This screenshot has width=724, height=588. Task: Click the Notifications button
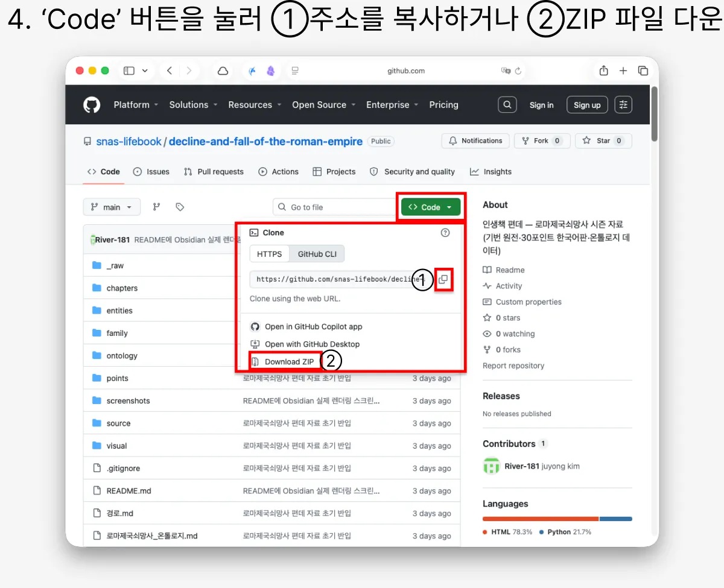[x=475, y=141]
